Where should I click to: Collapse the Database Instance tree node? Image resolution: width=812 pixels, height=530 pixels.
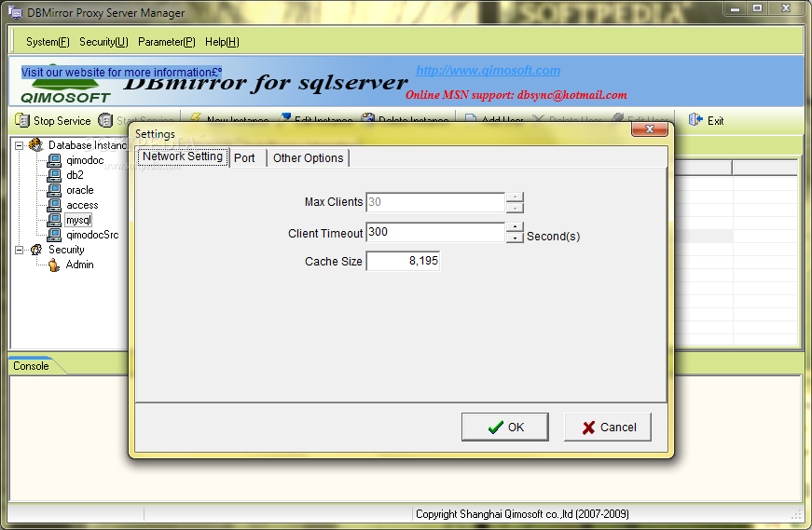point(20,145)
